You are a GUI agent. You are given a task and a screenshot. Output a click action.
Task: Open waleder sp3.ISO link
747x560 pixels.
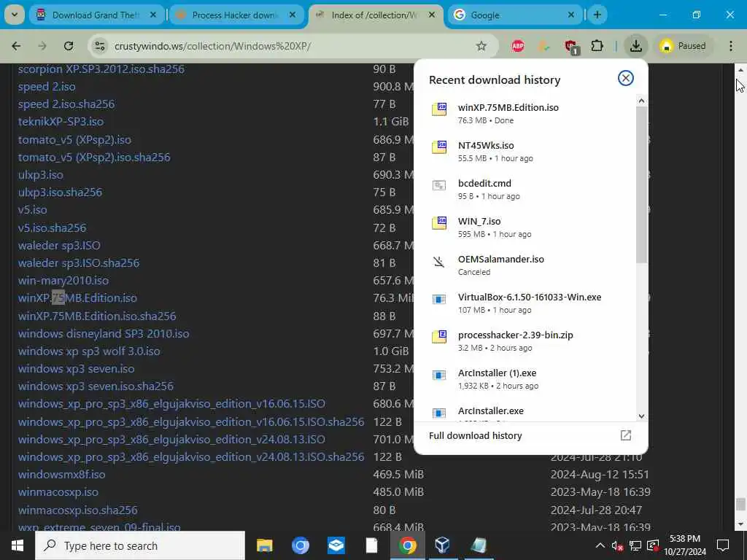59,246
